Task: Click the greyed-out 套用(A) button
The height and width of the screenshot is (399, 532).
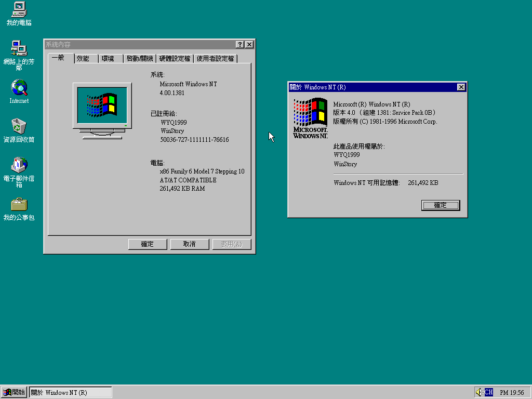Action: (231, 244)
